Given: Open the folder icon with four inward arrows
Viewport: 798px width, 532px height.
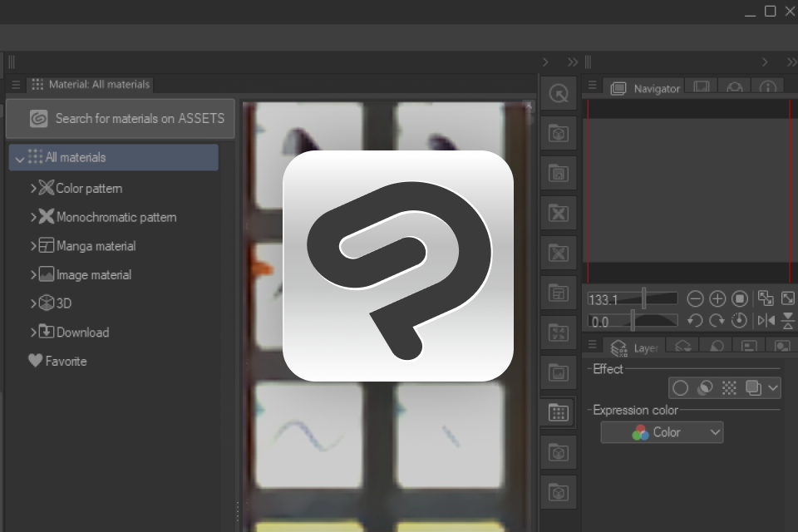Looking at the screenshot, I should click(x=559, y=333).
